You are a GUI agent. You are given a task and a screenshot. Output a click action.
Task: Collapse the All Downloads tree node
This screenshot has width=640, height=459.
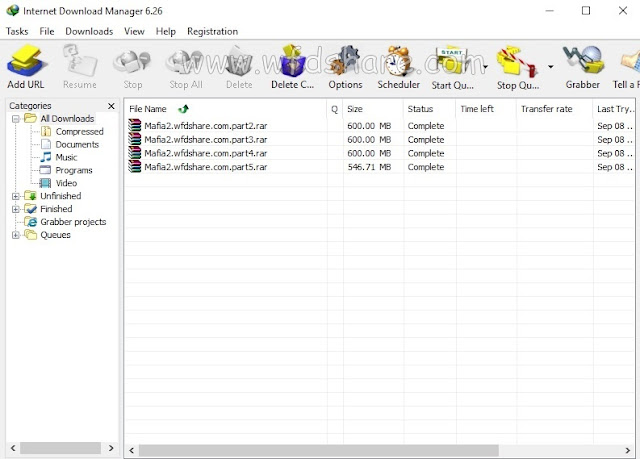tap(16, 119)
